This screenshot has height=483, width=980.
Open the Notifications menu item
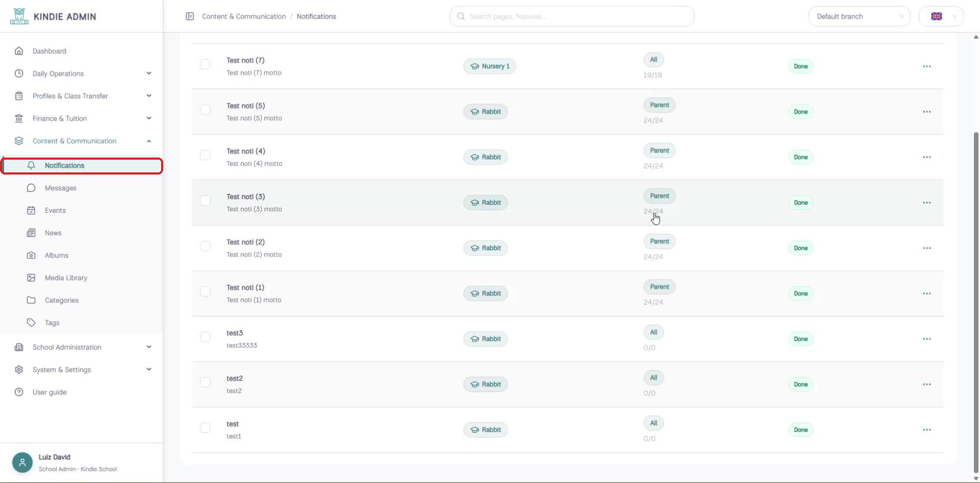click(82, 166)
